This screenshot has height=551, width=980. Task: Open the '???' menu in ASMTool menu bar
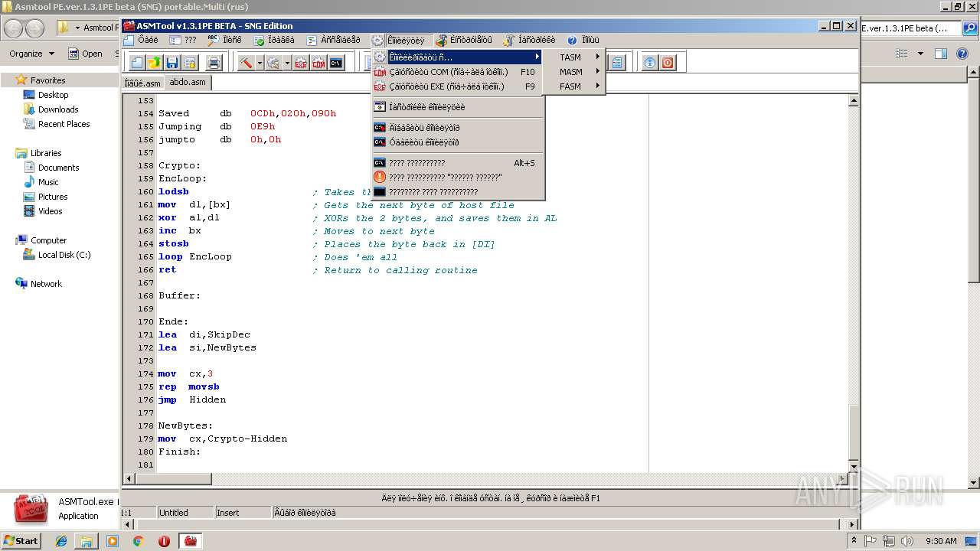coord(183,40)
